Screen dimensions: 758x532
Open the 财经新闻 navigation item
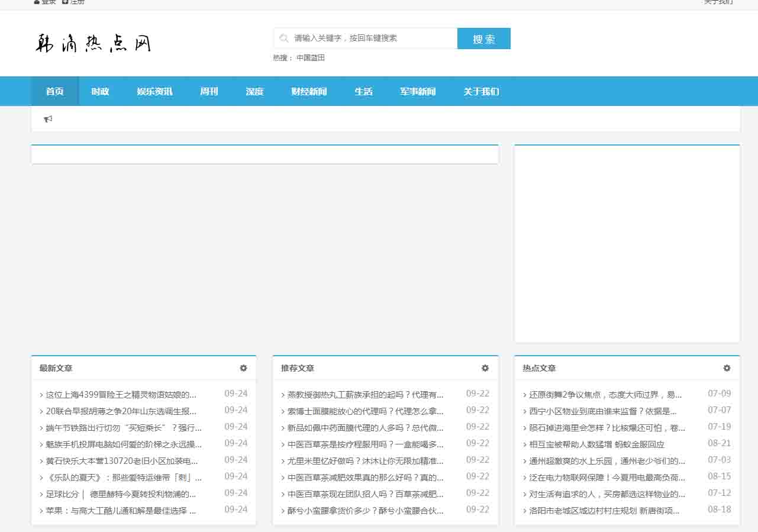[x=309, y=92]
